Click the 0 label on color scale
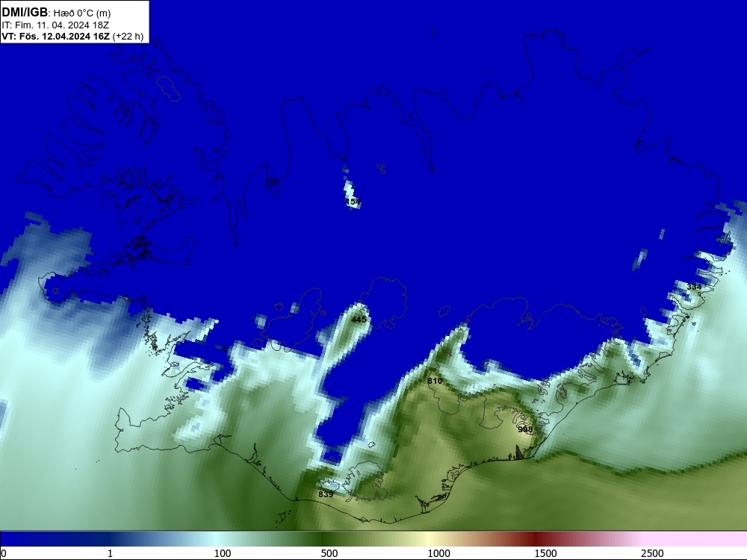Viewport: 747px width, 560px height. [x=4, y=553]
